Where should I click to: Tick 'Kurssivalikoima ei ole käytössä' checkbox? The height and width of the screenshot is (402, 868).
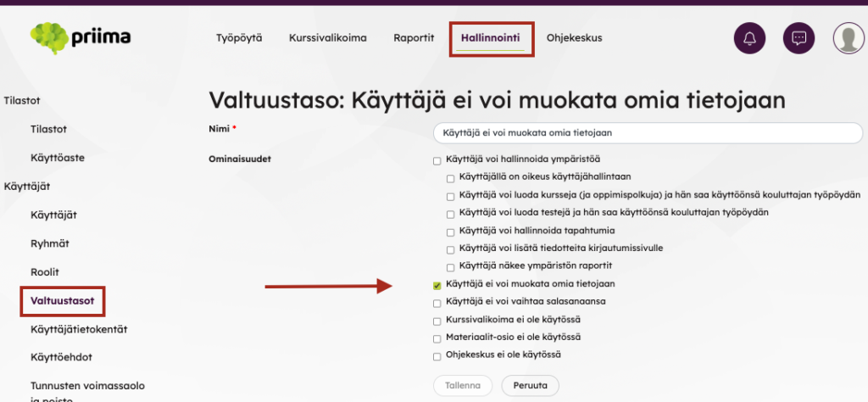[x=437, y=321]
